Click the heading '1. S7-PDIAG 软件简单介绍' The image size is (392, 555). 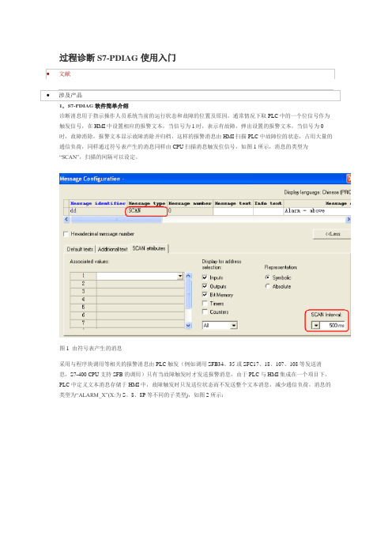(x=94, y=106)
